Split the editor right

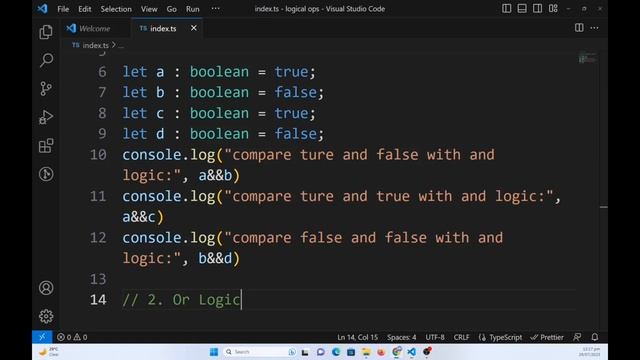579,28
